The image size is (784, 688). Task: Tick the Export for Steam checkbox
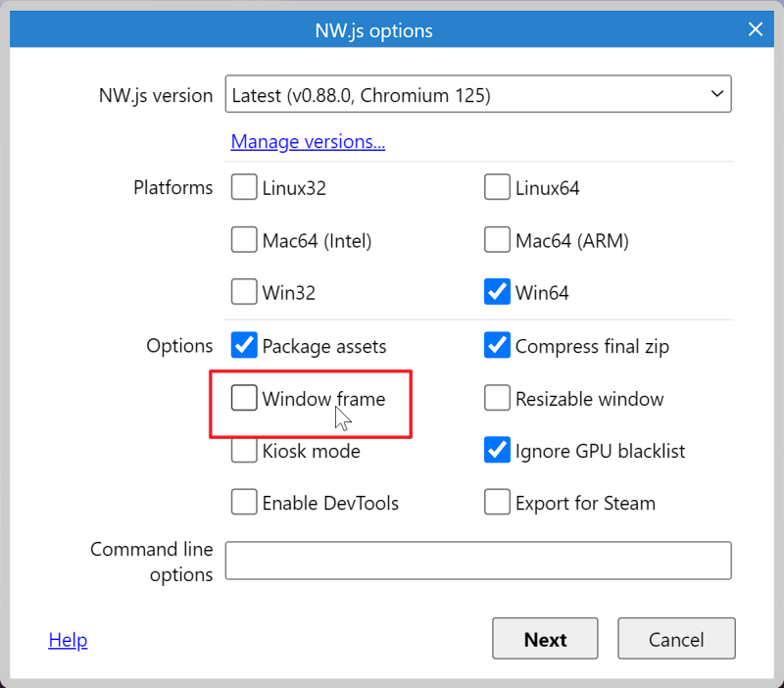point(497,502)
